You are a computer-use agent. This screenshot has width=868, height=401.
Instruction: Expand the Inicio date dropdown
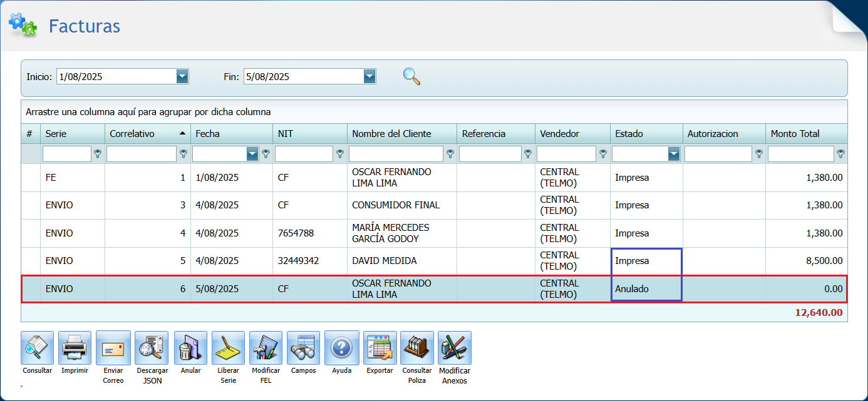(182, 76)
